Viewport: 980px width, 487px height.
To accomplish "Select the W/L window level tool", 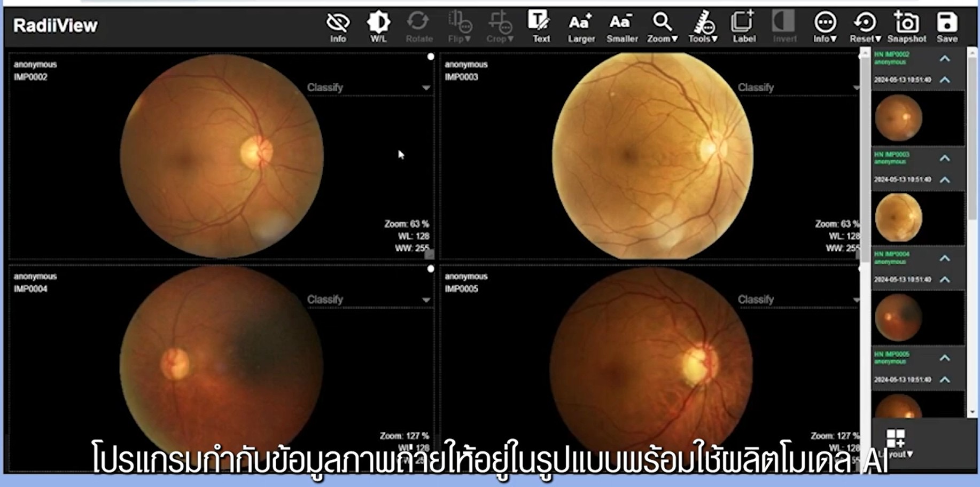I will [x=378, y=27].
